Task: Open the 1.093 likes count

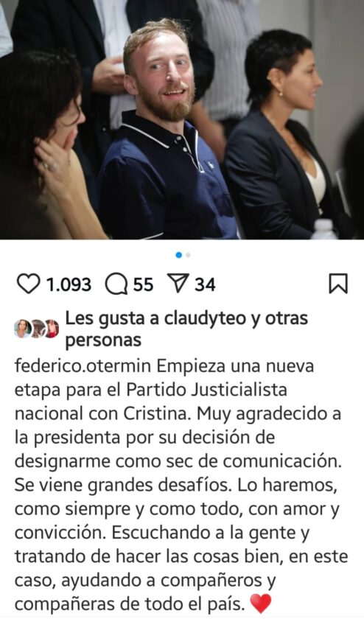Action: pos(69,284)
